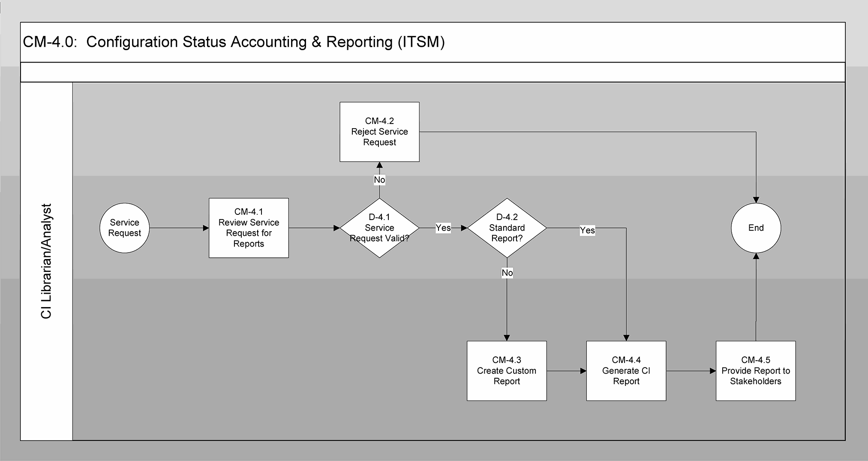Screen dimensions: 868x461
Task: Select the No label above D-4.1 diamond
Action: tap(379, 180)
